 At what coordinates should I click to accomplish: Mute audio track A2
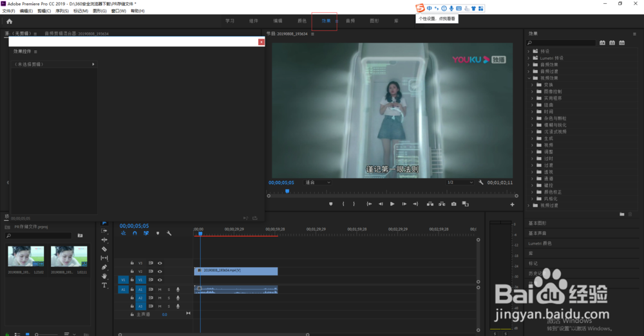[x=160, y=298]
